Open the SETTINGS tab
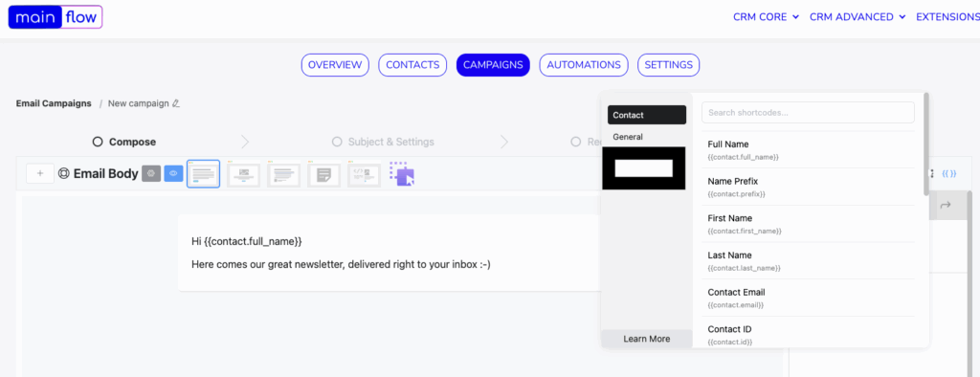Screen dimensions: 980x377 pos(668,65)
